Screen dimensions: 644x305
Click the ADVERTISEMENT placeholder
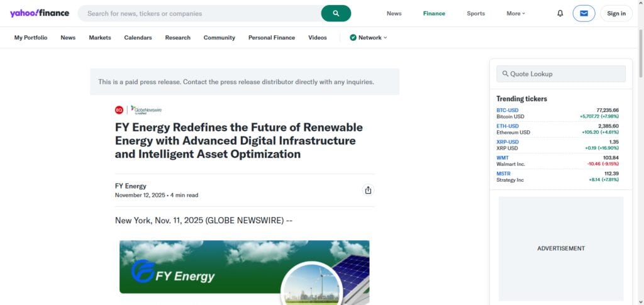tap(560, 248)
